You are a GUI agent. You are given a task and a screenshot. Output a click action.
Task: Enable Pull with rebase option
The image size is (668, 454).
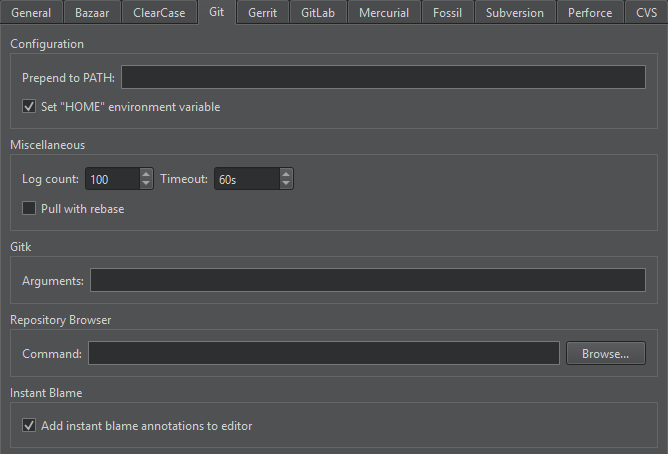point(29,209)
